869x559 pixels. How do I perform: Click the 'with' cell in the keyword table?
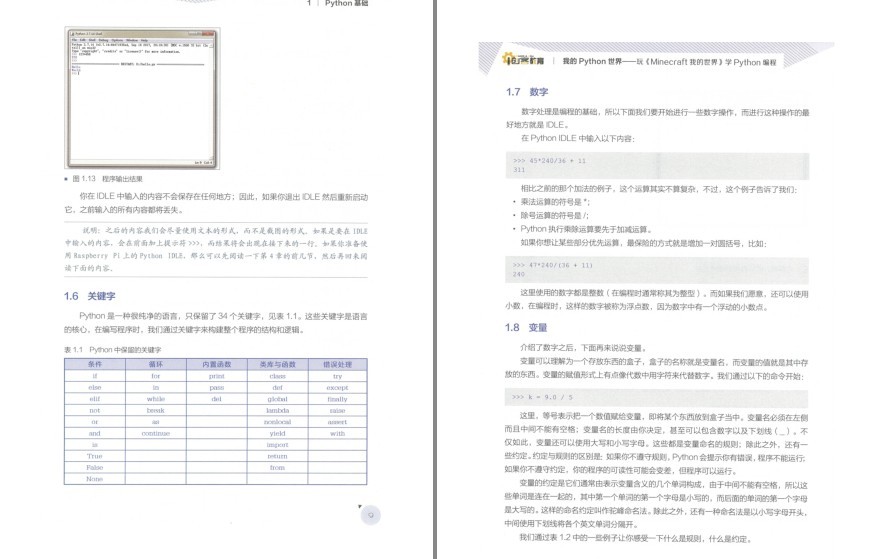pos(338,433)
